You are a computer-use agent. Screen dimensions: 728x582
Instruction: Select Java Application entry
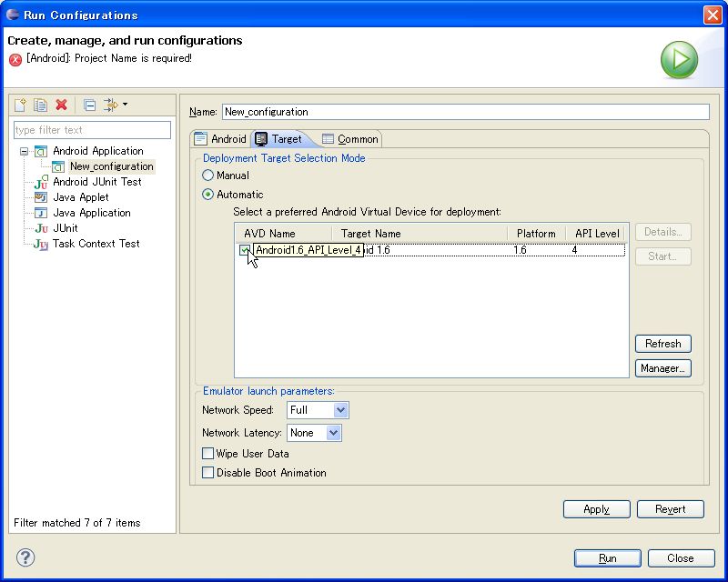tap(92, 213)
